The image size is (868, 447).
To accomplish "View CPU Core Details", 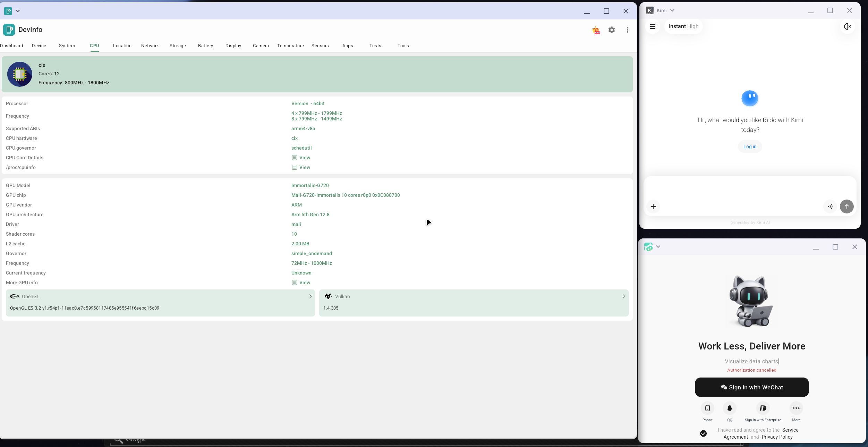I will pyautogui.click(x=301, y=158).
